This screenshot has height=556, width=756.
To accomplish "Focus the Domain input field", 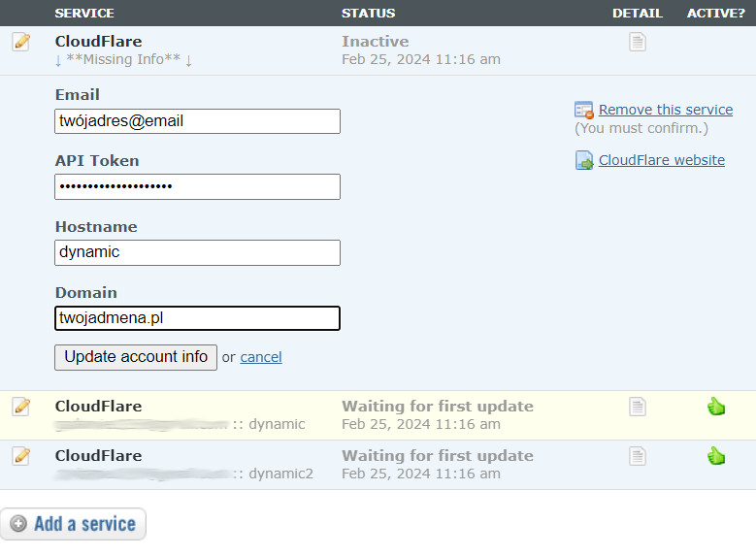I will point(197,318).
